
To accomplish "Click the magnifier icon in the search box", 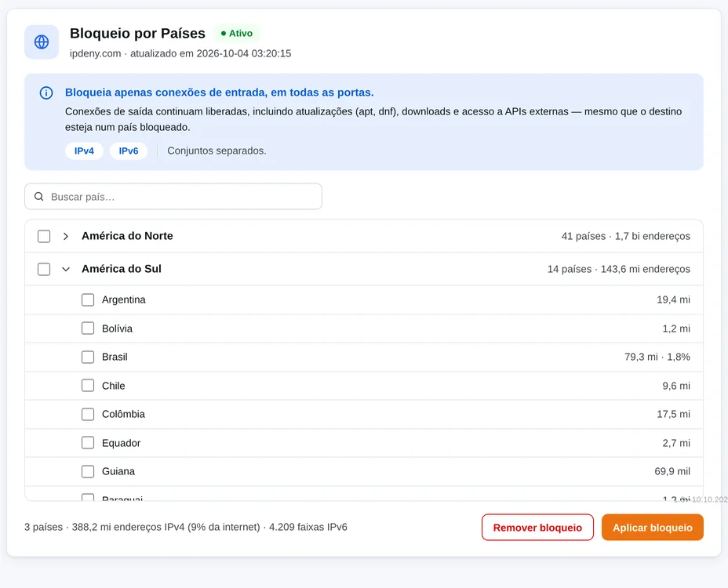I will 39,197.
